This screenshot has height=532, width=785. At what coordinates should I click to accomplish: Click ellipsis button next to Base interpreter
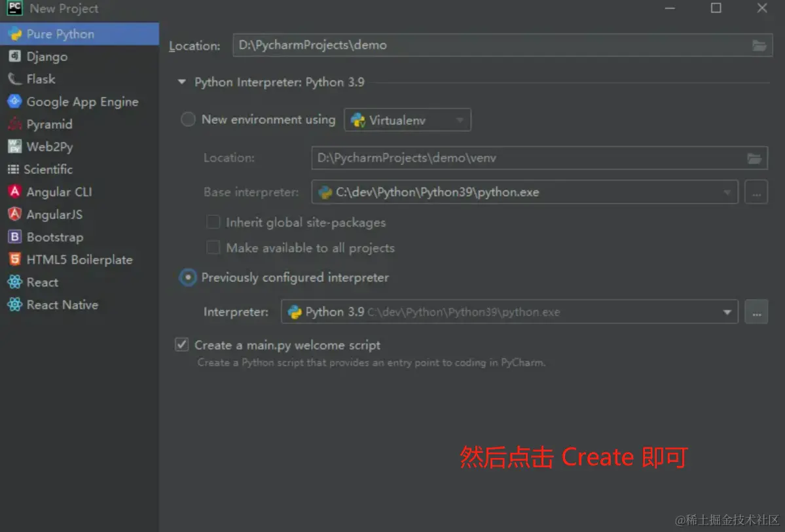point(756,192)
